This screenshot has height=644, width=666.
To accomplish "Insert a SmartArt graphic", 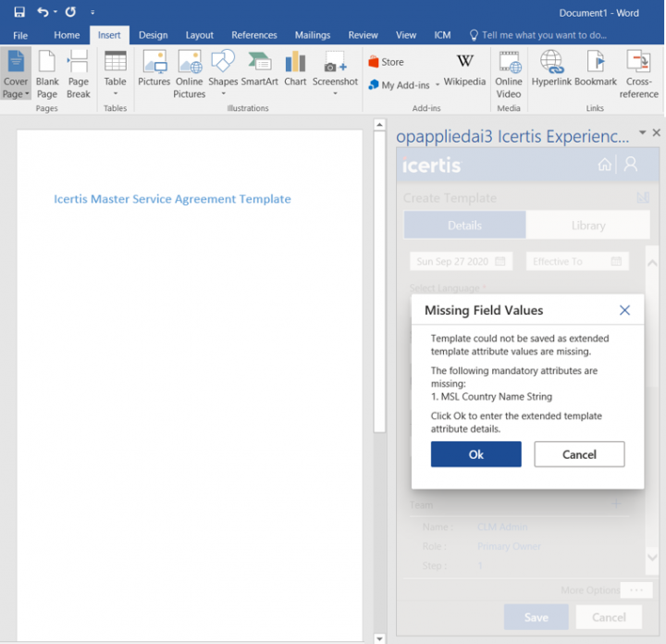I will point(260,69).
